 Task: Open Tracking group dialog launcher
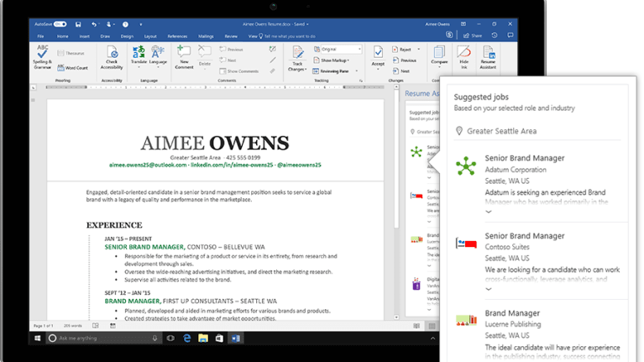click(361, 81)
